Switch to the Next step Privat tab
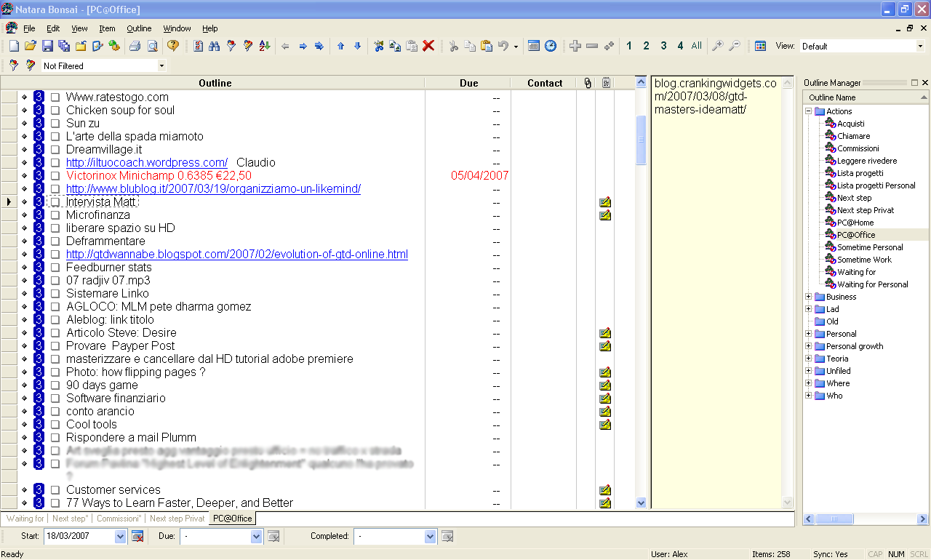The width and height of the screenshot is (931, 560). (177, 519)
